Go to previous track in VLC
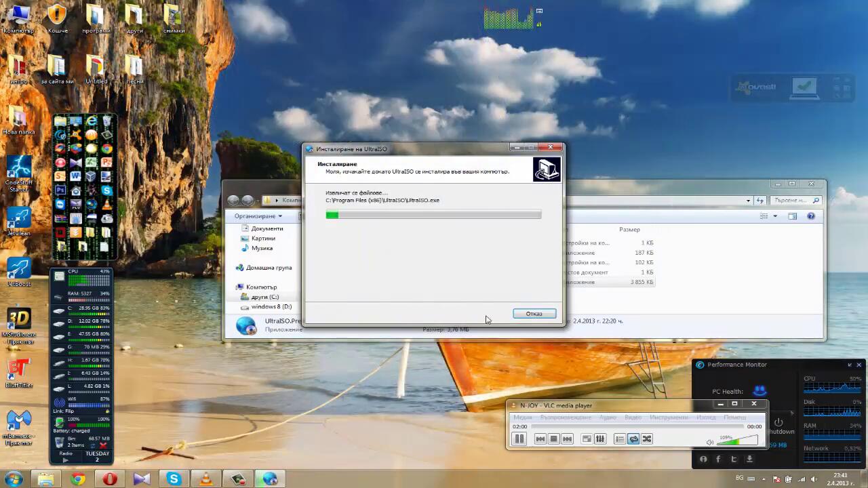Screen dimensions: 868x488 [x=540, y=439]
